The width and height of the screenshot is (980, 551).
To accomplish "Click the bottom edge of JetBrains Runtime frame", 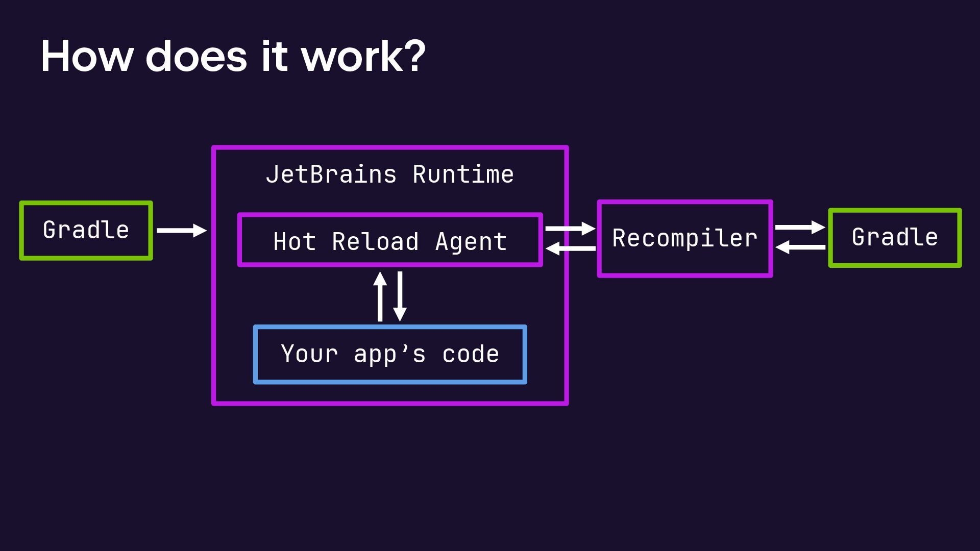I will coord(390,404).
